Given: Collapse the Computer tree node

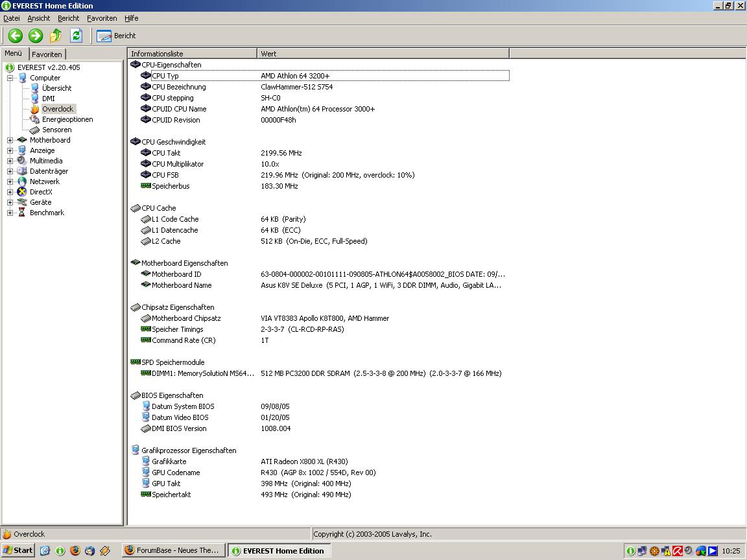Looking at the screenshot, I should pyautogui.click(x=10, y=78).
